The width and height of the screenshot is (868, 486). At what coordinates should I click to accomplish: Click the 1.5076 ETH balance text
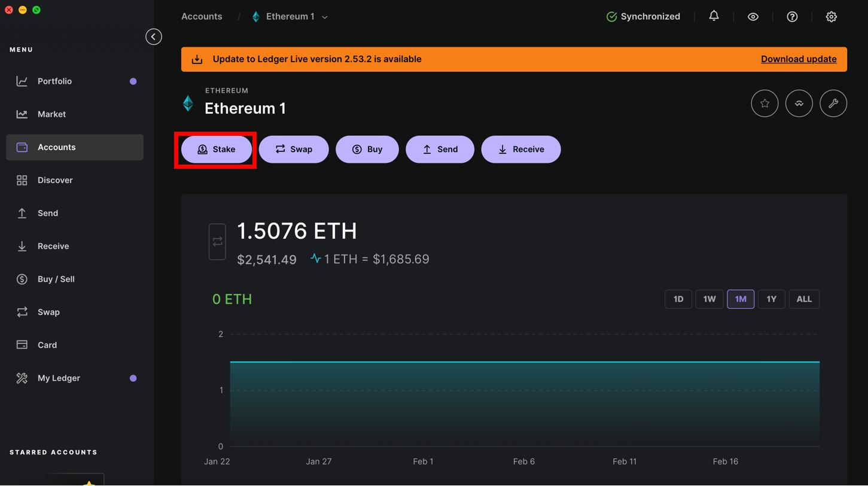click(297, 231)
